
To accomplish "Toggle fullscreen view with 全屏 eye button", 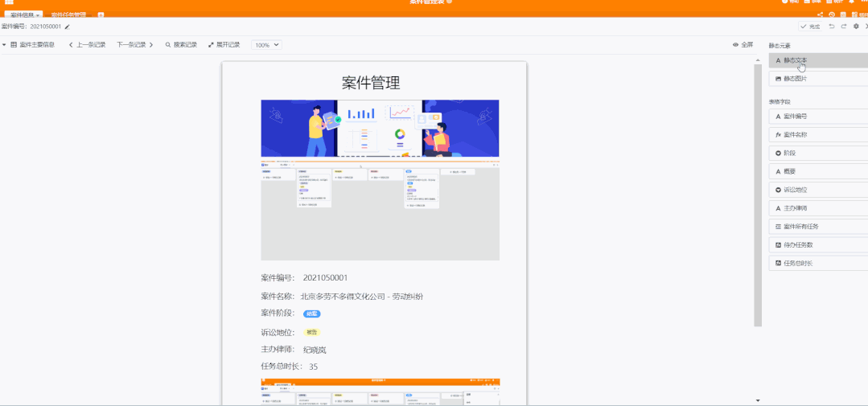I will coord(743,45).
